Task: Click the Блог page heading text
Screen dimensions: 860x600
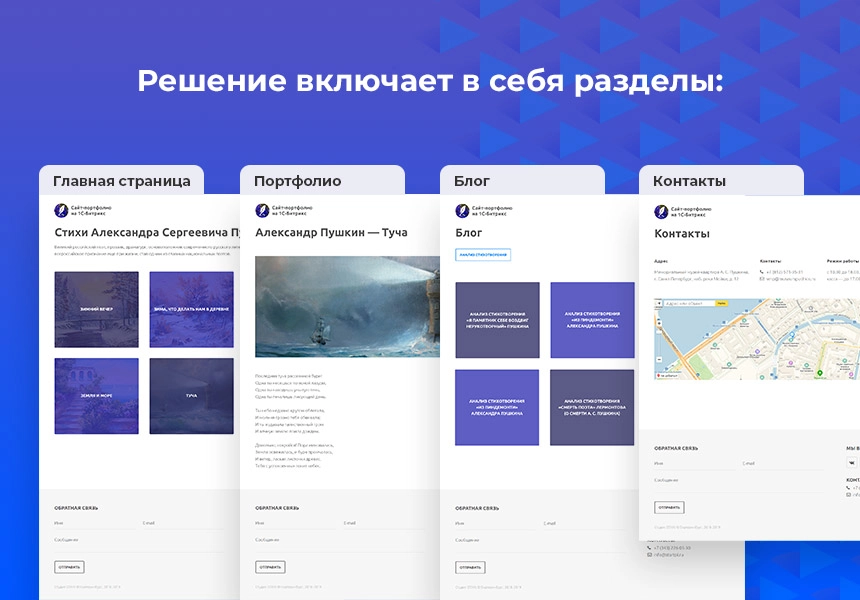Action: (x=468, y=233)
